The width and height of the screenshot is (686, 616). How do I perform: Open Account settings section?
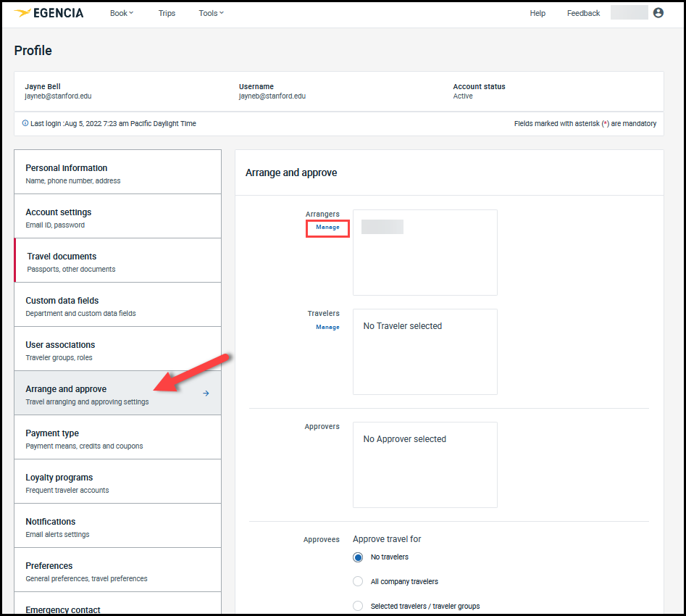pos(117,216)
